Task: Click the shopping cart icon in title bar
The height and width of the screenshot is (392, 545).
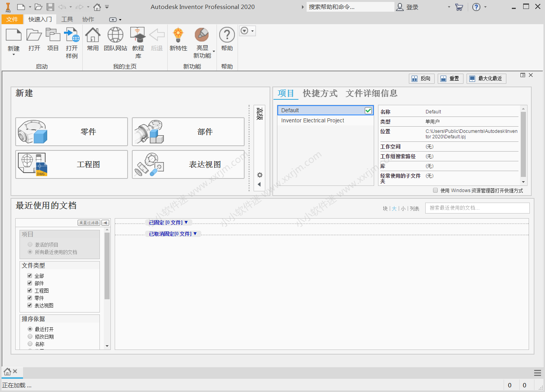Action: click(459, 7)
